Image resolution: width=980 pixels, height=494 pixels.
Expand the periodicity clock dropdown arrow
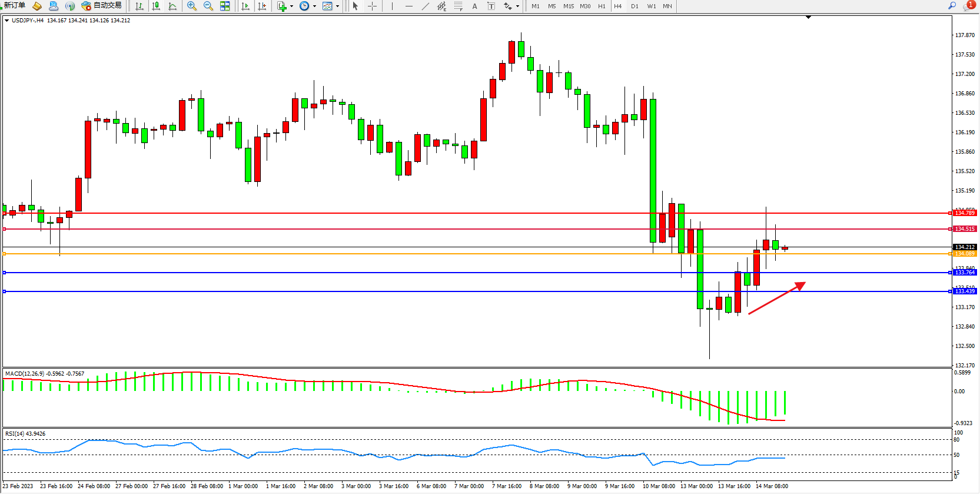314,6
